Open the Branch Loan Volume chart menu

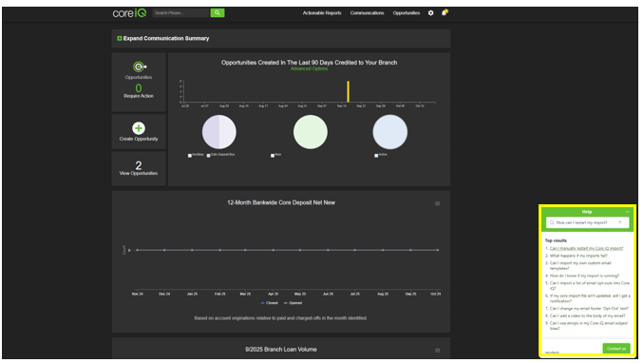click(x=438, y=351)
